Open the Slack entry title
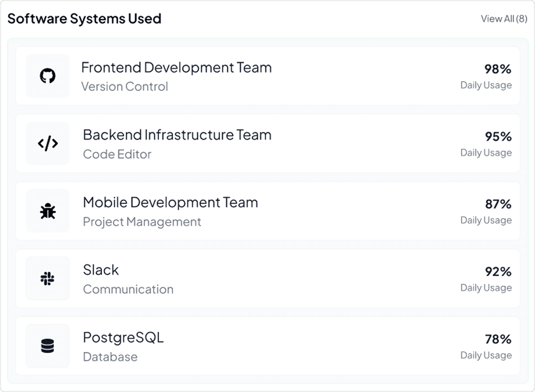535x392 pixels. (x=101, y=270)
